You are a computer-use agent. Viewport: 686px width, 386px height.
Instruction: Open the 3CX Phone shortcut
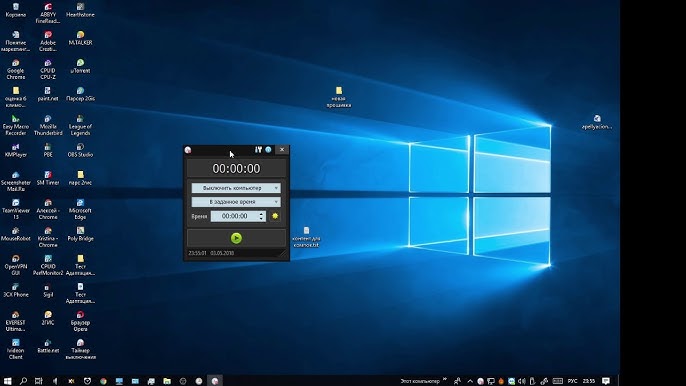16,290
